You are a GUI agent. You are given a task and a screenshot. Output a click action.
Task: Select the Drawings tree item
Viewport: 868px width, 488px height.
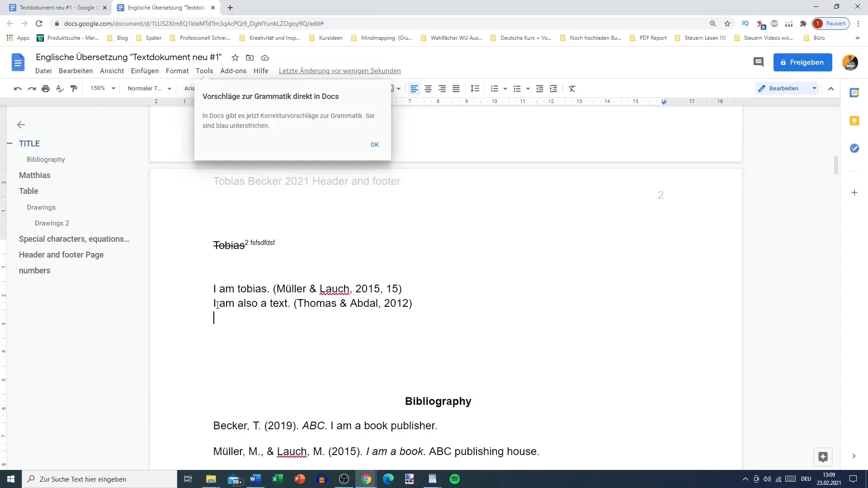41,207
